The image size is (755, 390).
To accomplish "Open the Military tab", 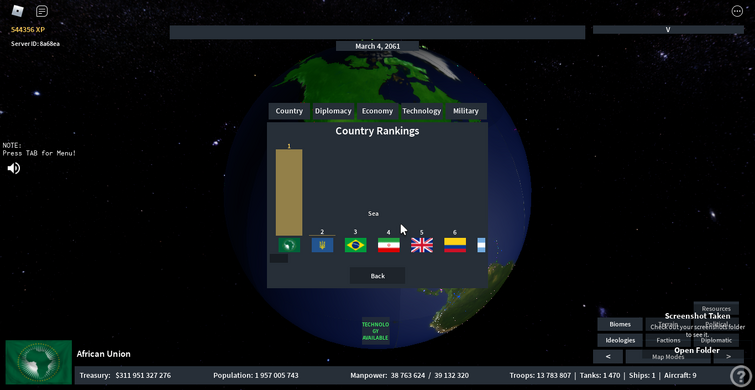I will point(466,111).
